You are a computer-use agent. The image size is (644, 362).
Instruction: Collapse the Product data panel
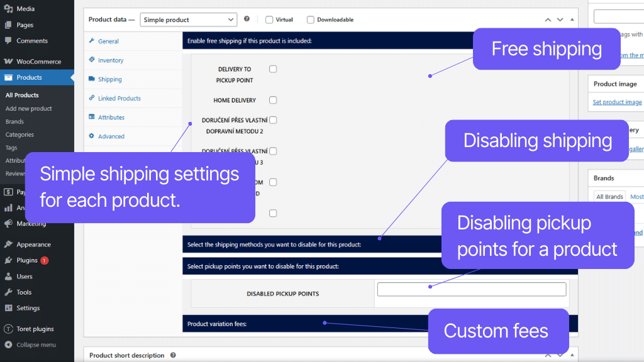coord(572,19)
